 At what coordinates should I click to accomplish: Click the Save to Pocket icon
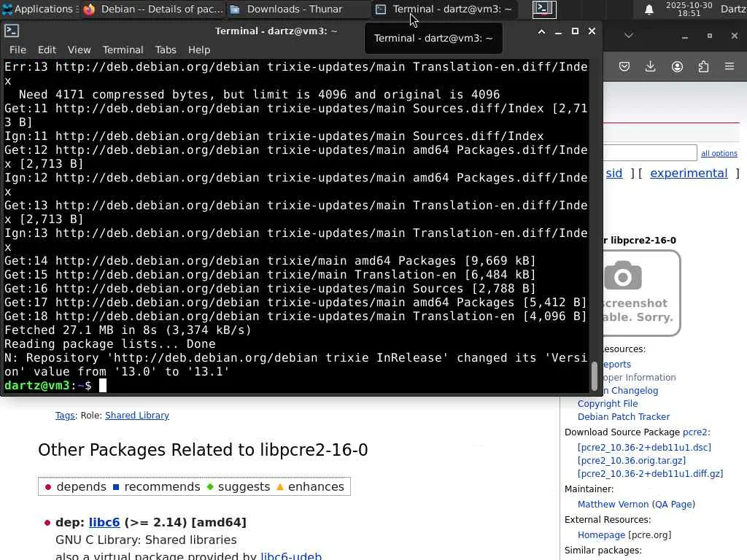[624, 66]
